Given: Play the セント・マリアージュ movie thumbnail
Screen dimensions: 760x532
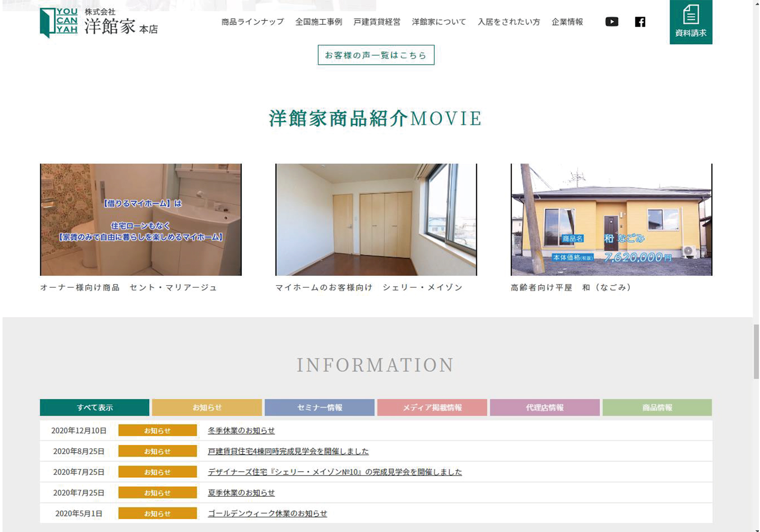Looking at the screenshot, I should click(141, 219).
